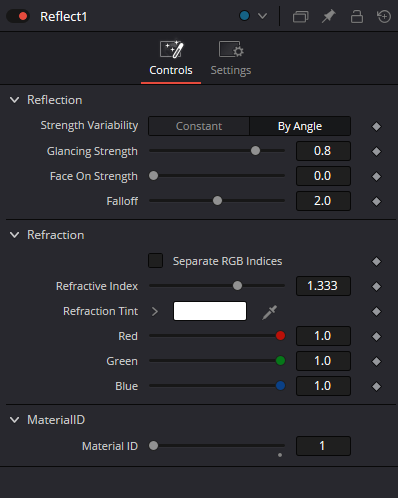Expand the Refraction Tint color controls
398x498 pixels.
[x=155, y=311]
